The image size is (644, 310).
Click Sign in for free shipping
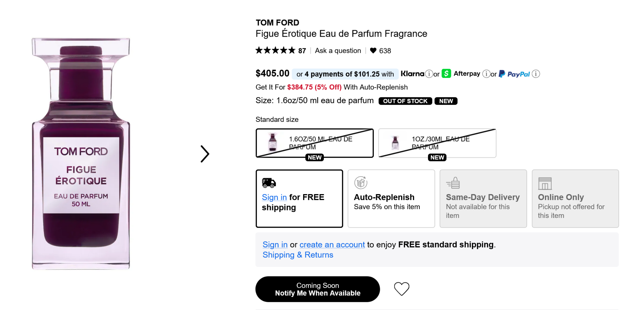274,197
